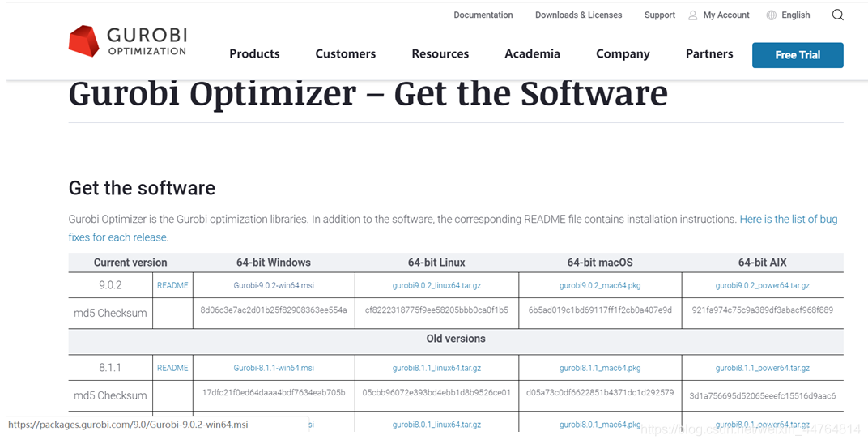Open the Company menu
This screenshot has width=868, height=444.
click(x=623, y=53)
